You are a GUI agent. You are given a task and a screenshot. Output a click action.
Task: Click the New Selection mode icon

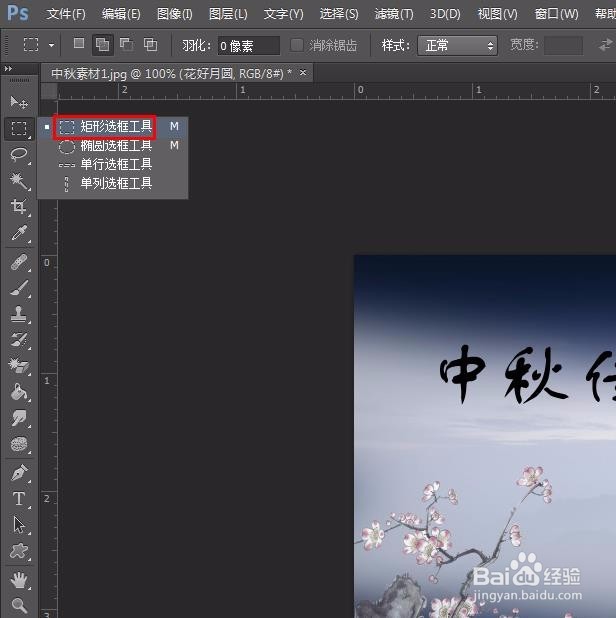click(79, 44)
